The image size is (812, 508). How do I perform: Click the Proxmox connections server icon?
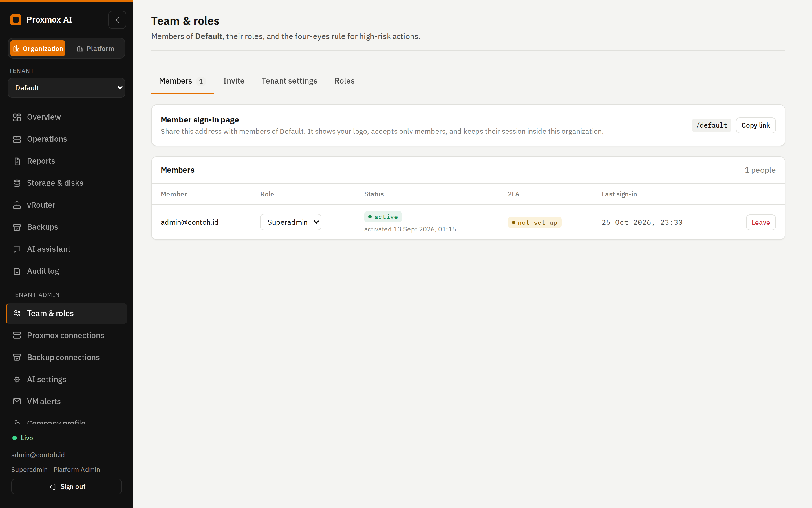17,335
